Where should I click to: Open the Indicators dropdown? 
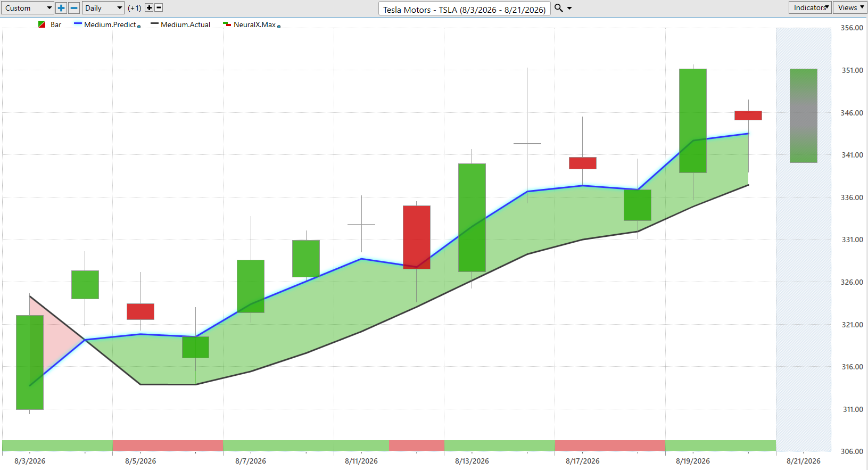[x=810, y=7]
